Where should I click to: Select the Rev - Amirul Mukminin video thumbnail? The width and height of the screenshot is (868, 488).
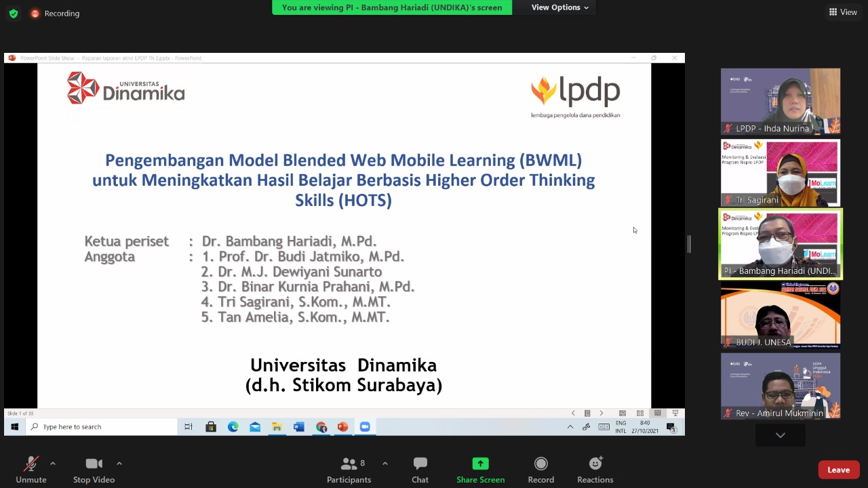[x=781, y=386]
